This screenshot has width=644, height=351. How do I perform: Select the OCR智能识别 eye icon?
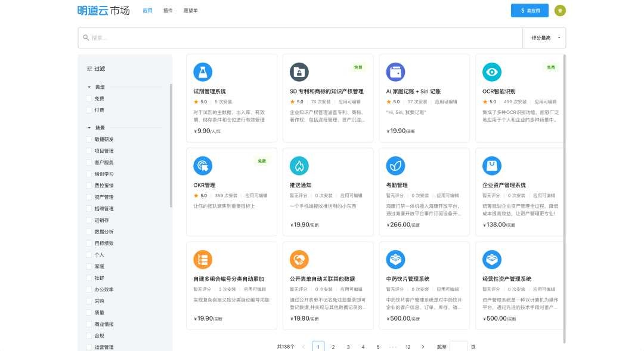[x=491, y=72]
